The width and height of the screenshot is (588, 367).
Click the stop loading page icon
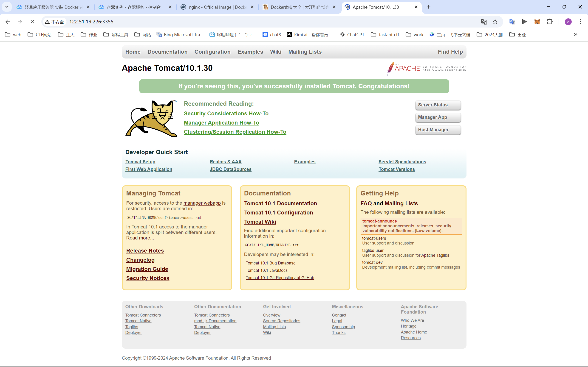pos(32,22)
